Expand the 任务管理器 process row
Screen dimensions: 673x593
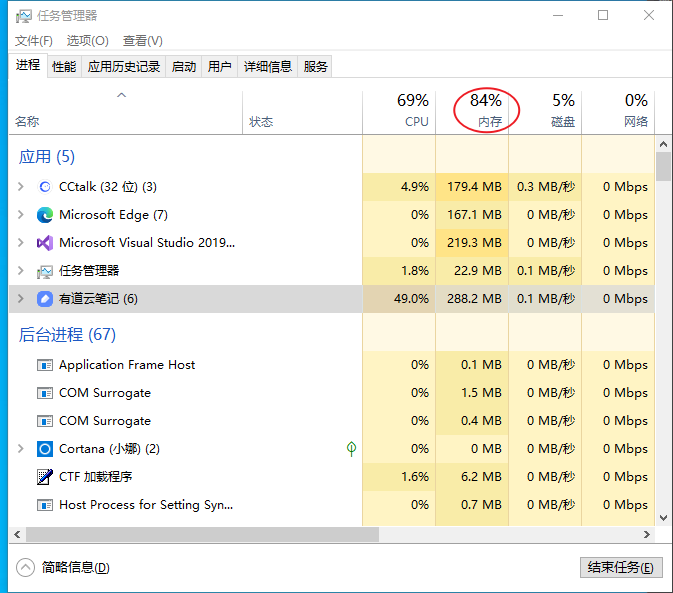click(20, 271)
